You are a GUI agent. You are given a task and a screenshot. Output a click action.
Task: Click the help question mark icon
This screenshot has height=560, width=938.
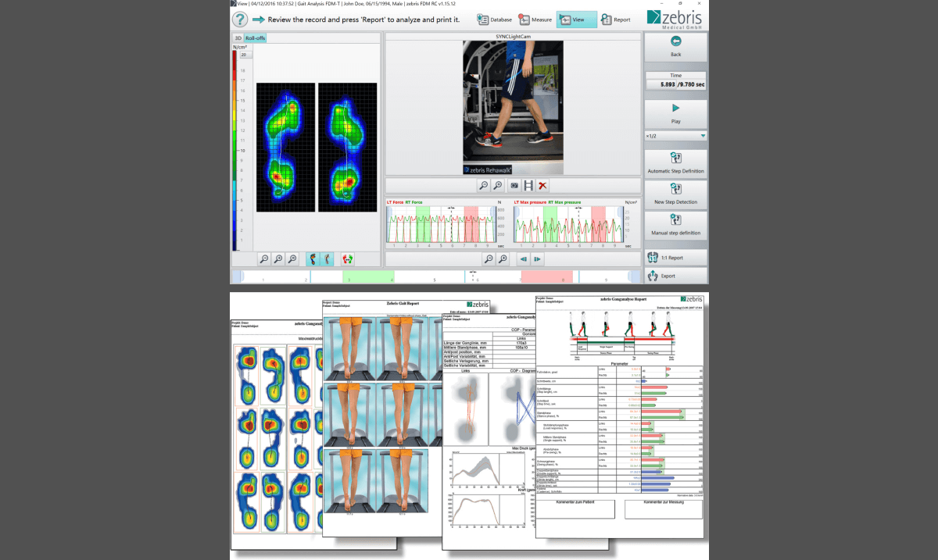point(241,19)
